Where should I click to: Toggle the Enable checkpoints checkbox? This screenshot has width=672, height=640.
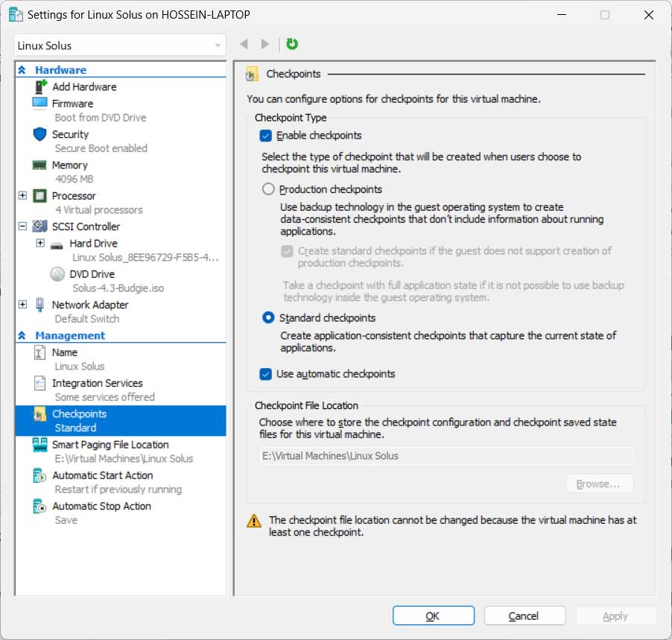(265, 136)
